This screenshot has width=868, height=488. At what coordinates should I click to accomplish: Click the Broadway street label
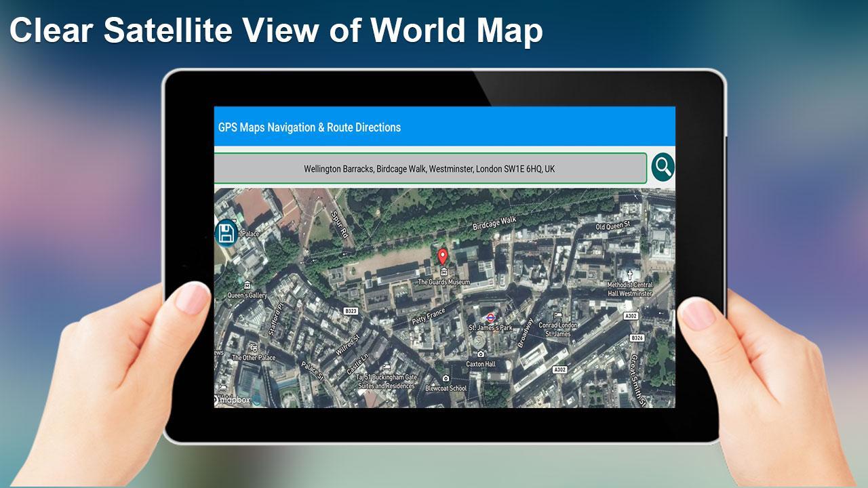pyautogui.click(x=526, y=333)
